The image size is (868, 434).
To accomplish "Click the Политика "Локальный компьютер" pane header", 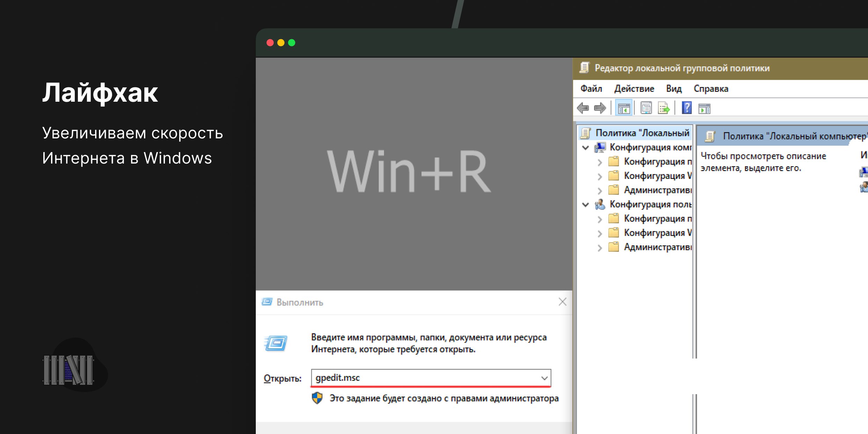I will (782, 136).
